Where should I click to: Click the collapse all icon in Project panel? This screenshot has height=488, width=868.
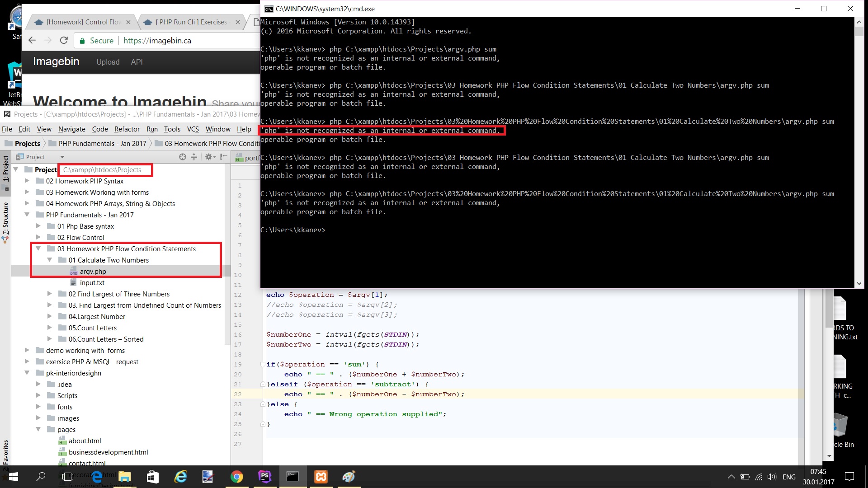pyautogui.click(x=194, y=157)
